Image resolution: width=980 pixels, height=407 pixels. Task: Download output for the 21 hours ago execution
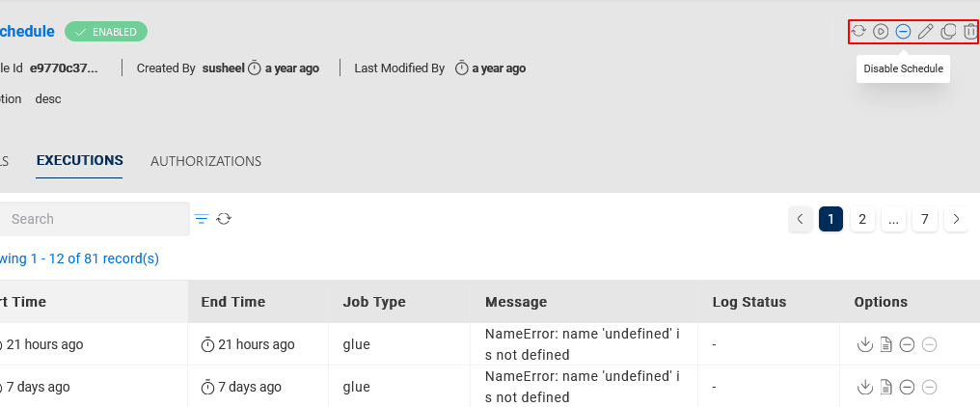865,345
